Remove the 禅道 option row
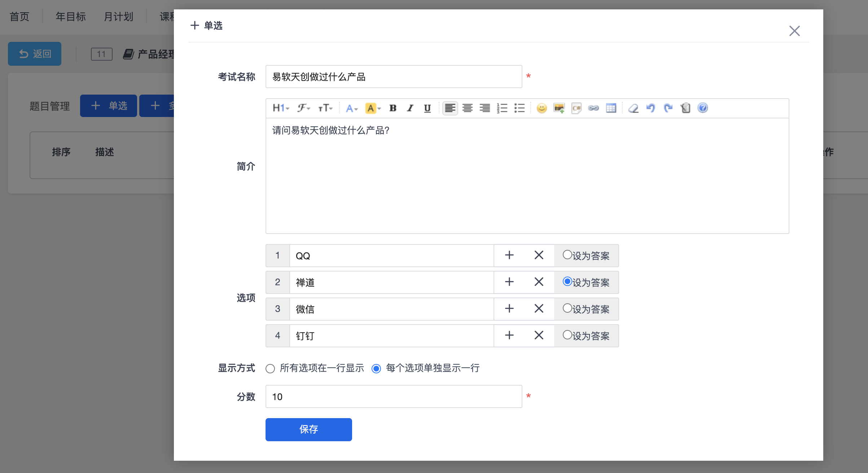The image size is (868, 473). tap(539, 282)
